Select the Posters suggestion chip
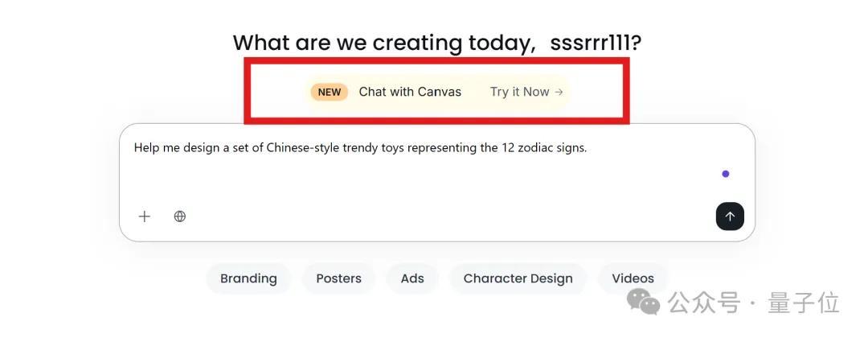This screenshot has height=338, width=868. pos(339,278)
